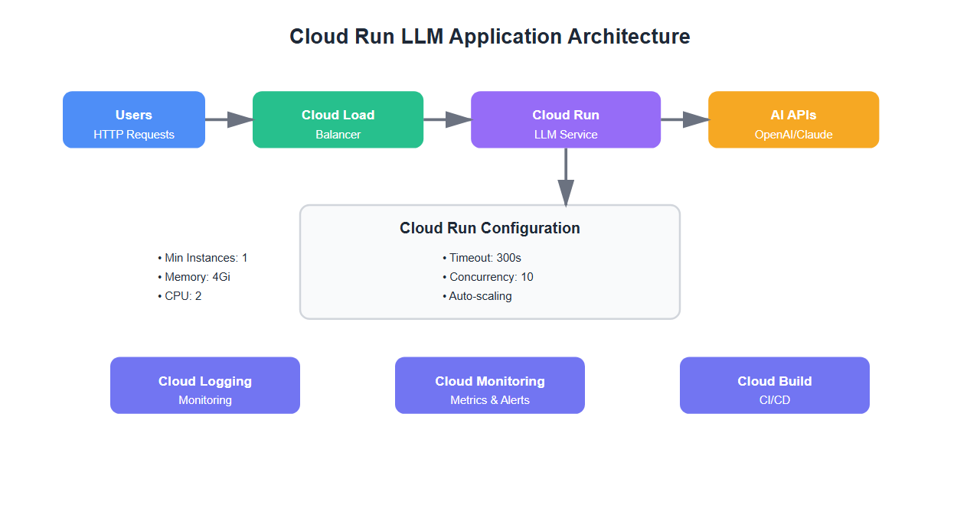
Task: Click the 'Auto-scaling' bullet item
Action: [x=477, y=296]
